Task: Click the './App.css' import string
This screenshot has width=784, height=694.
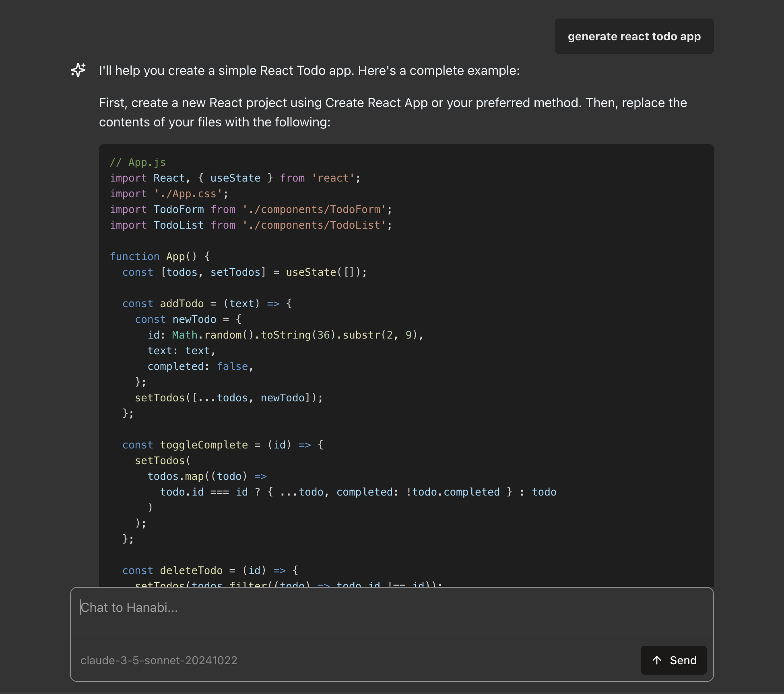Action: tap(188, 193)
